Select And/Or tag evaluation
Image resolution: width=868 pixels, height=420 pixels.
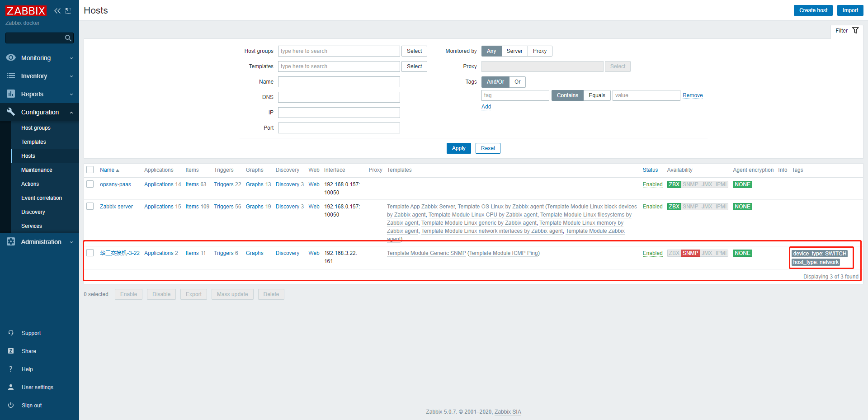[495, 82]
